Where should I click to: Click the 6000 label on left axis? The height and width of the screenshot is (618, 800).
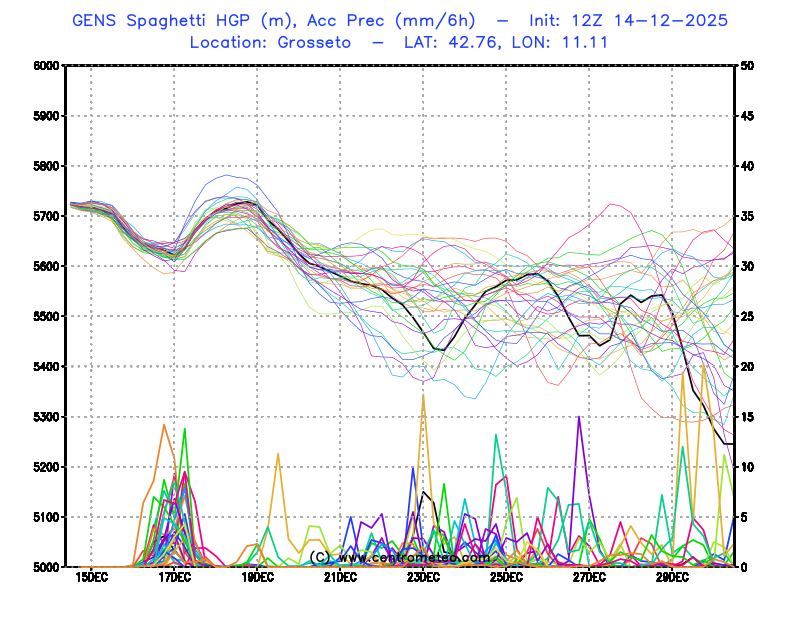47,66
